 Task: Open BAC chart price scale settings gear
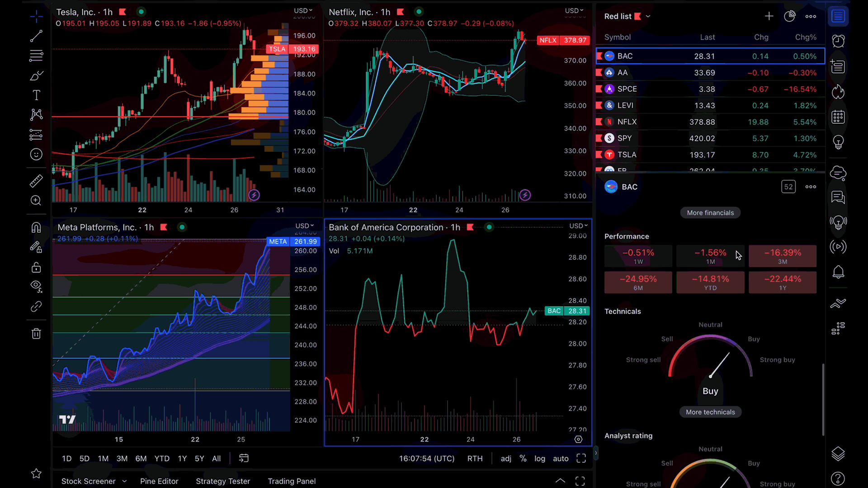tap(578, 439)
